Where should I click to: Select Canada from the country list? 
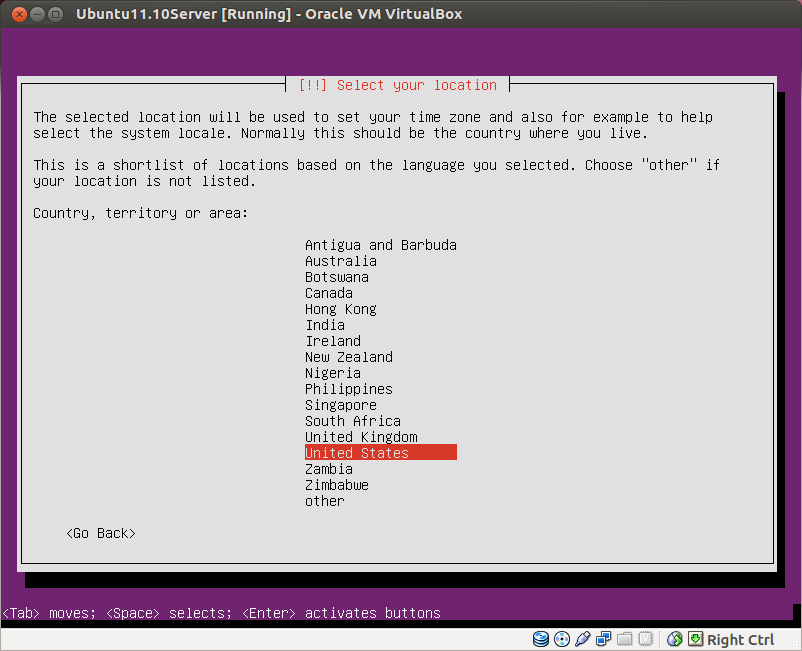328,292
